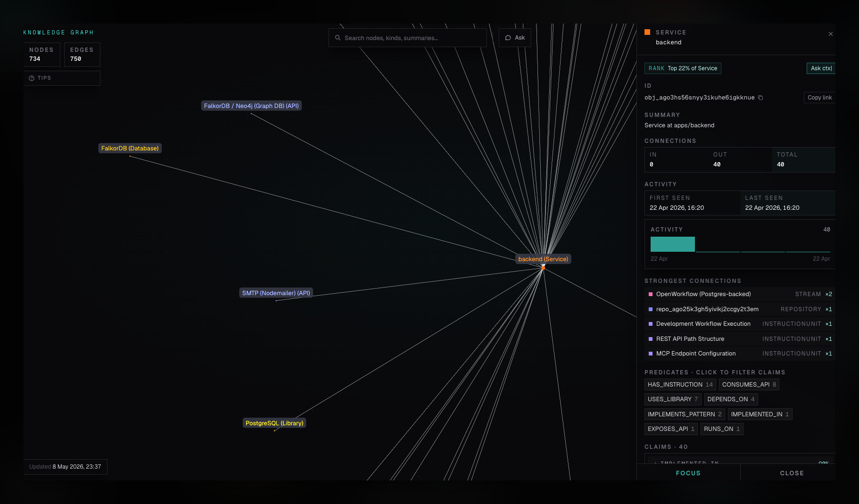Click the TOTAL 40 connections cell
The height and width of the screenshot is (504, 859).
(804, 160)
